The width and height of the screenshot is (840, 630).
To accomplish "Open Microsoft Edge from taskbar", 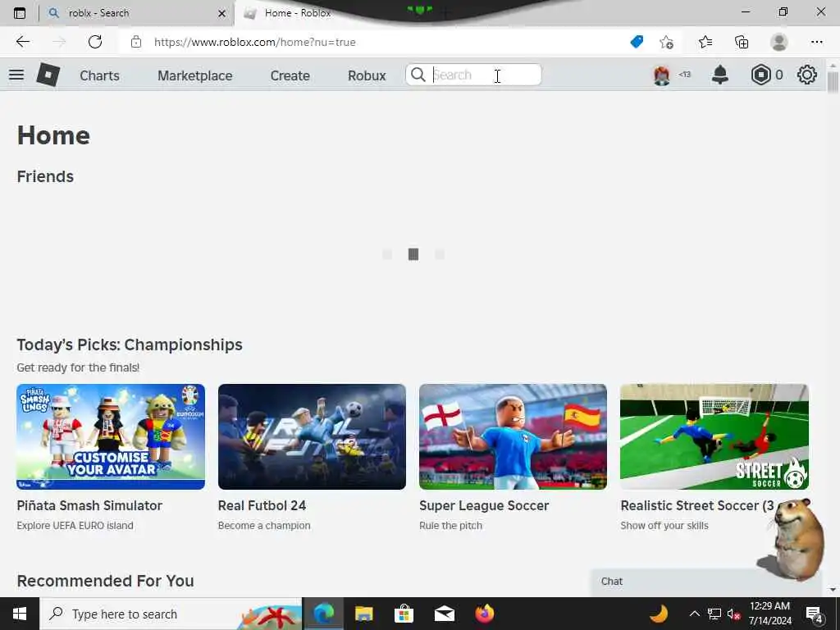I will coord(323,614).
